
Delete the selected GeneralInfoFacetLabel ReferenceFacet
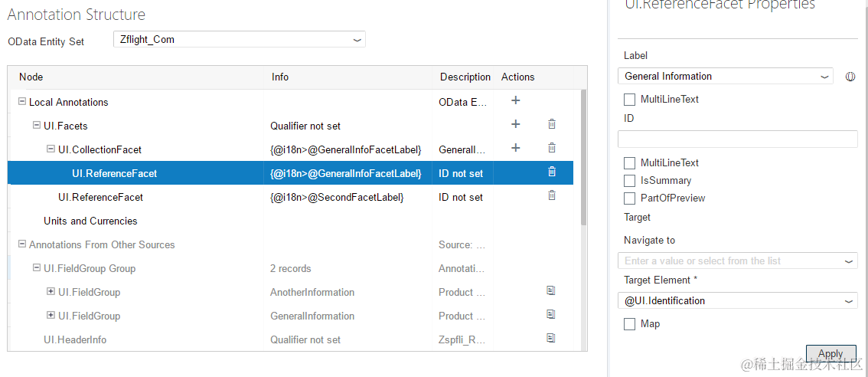(551, 172)
